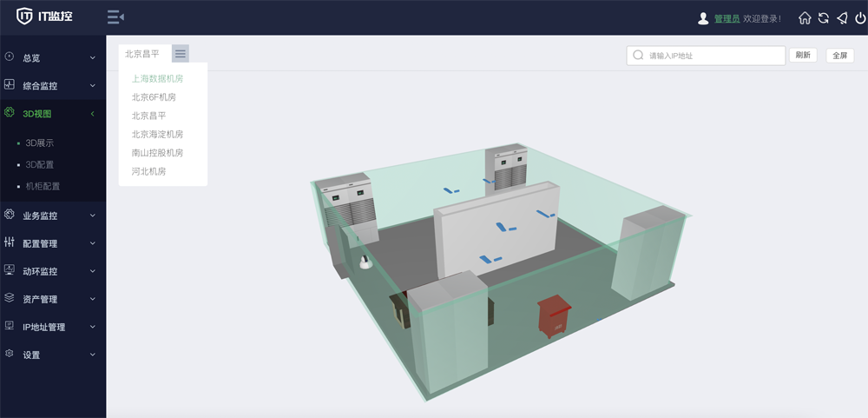Viewport: 868px width, 418px height.
Task: Click the IP地址管理 icon
Action: pos(9,325)
